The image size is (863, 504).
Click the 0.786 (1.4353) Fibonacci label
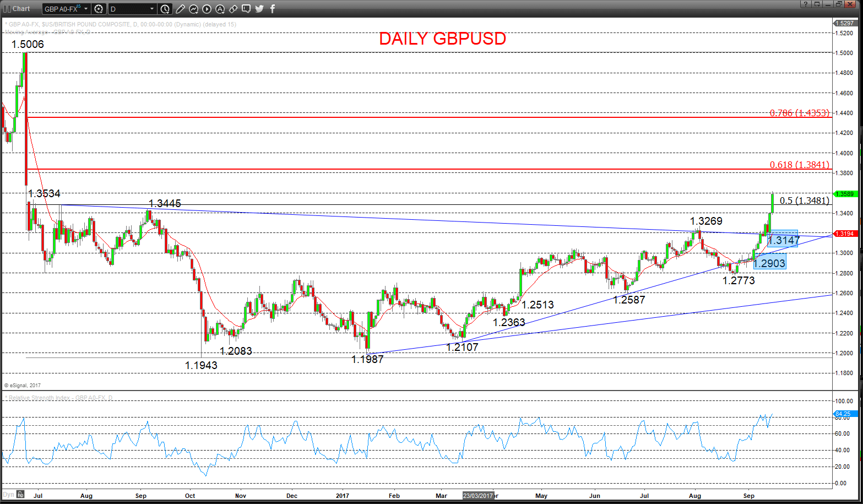point(799,113)
